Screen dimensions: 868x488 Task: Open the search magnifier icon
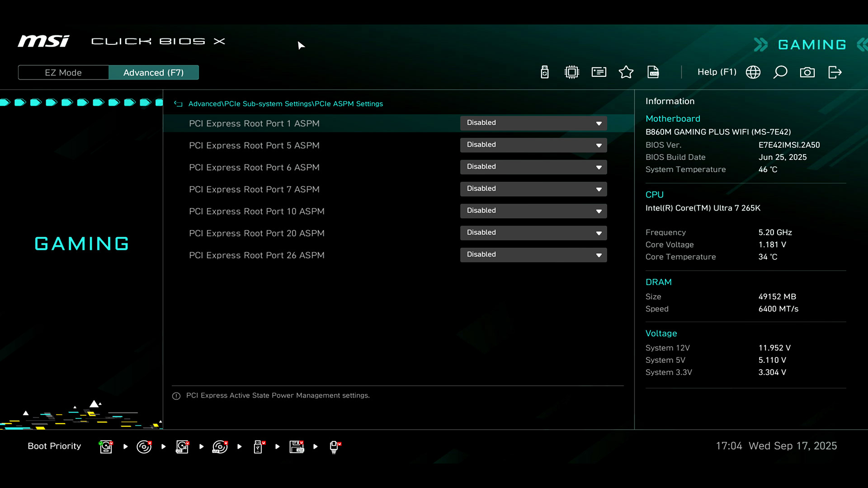click(780, 72)
